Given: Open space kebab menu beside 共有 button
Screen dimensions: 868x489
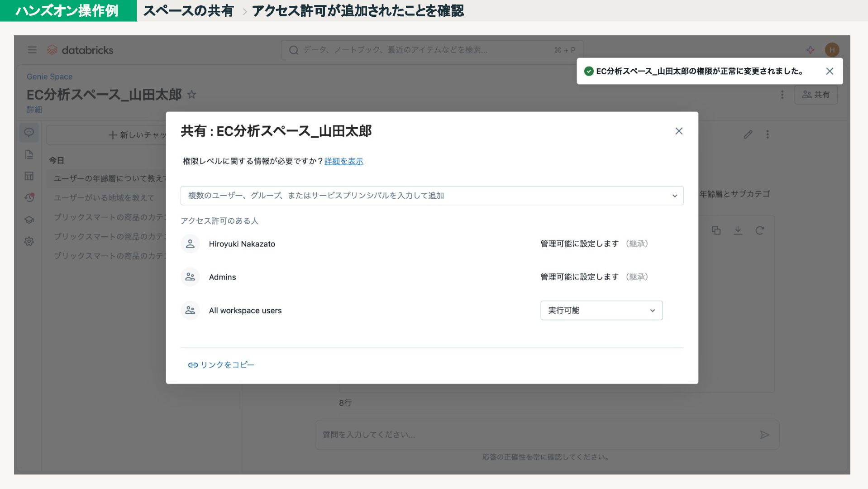Looking at the screenshot, I should 782,95.
